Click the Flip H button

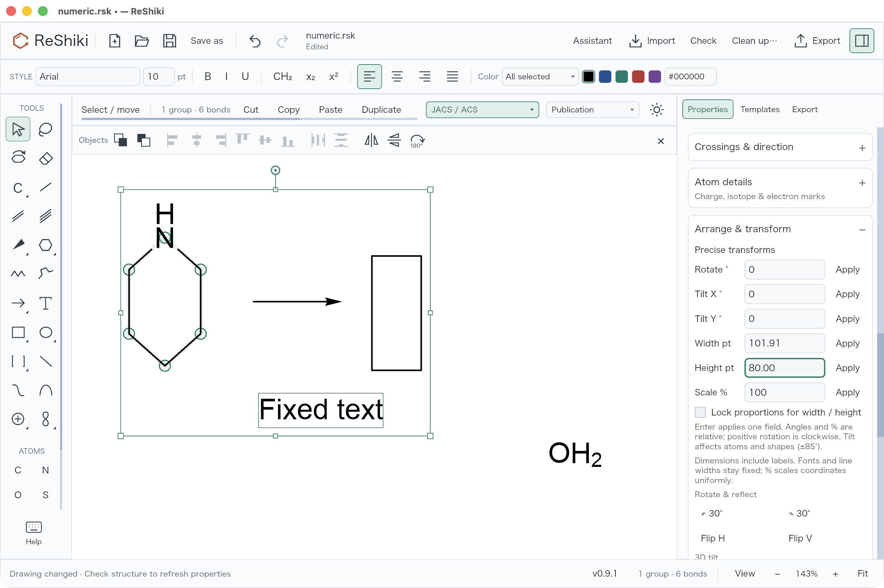point(712,538)
